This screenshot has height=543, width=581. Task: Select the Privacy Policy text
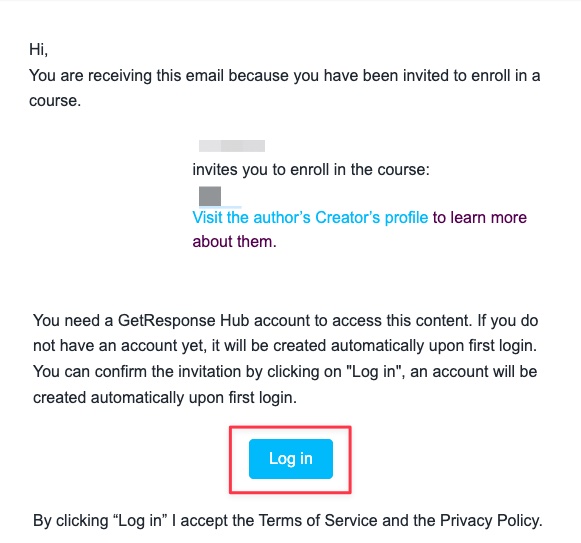point(491,520)
